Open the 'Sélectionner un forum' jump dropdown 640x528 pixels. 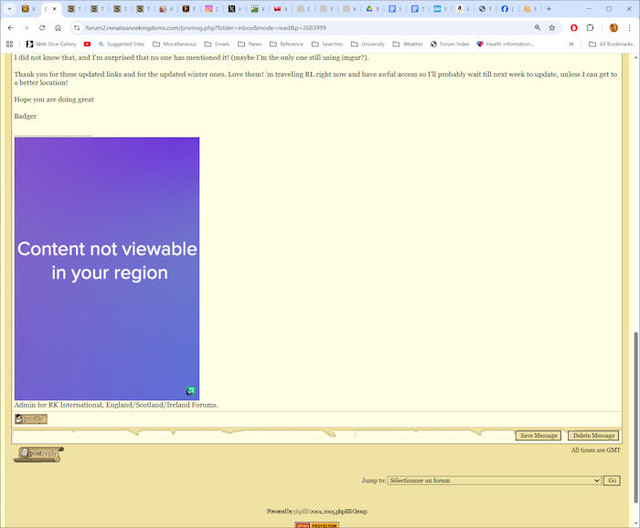[494, 480]
